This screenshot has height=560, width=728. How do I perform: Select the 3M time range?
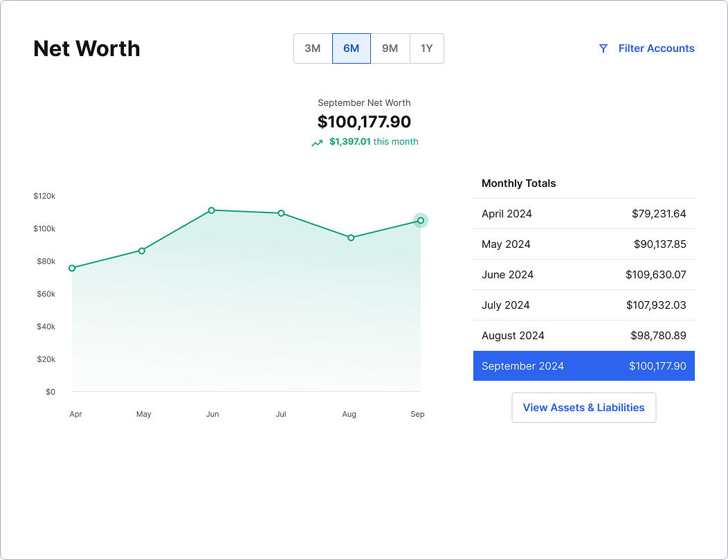click(313, 48)
